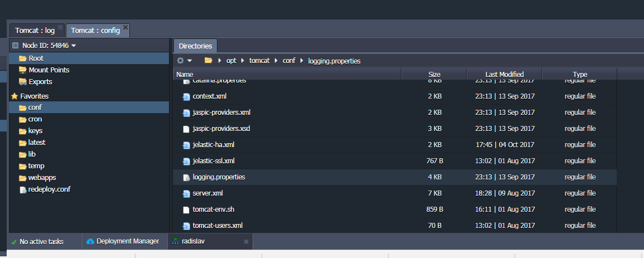The width and height of the screenshot is (644, 258).
Task: Close the Tomcat : log tab
Action: [x=60, y=27]
